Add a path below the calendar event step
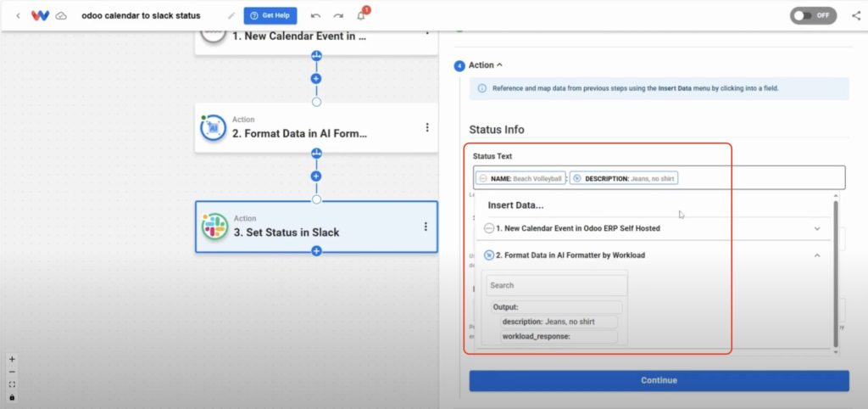 pyautogui.click(x=316, y=55)
